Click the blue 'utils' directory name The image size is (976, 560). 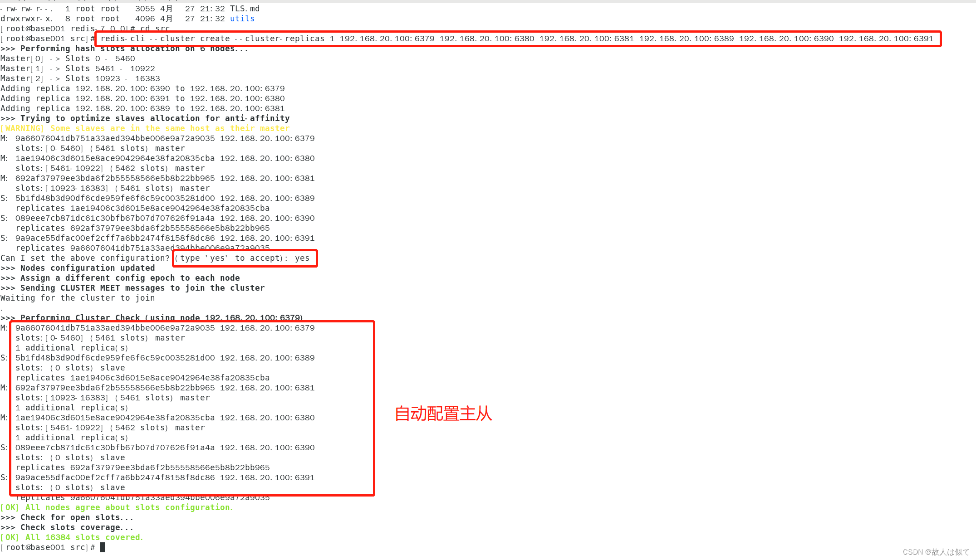pyautogui.click(x=242, y=19)
